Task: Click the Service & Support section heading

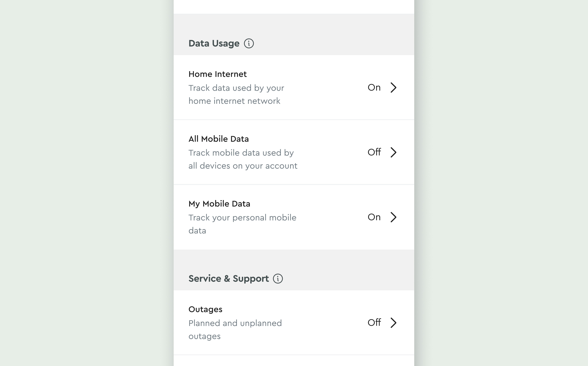Action: (x=229, y=279)
